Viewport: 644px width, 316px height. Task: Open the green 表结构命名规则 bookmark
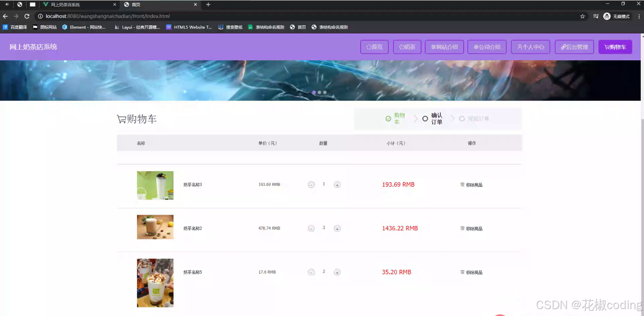click(x=266, y=27)
